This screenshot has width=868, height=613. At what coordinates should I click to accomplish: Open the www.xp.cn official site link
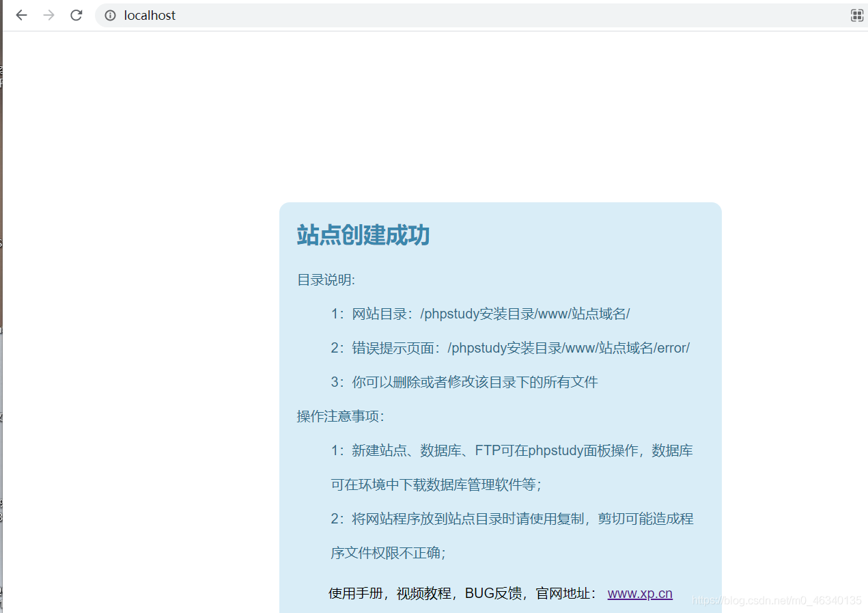640,593
